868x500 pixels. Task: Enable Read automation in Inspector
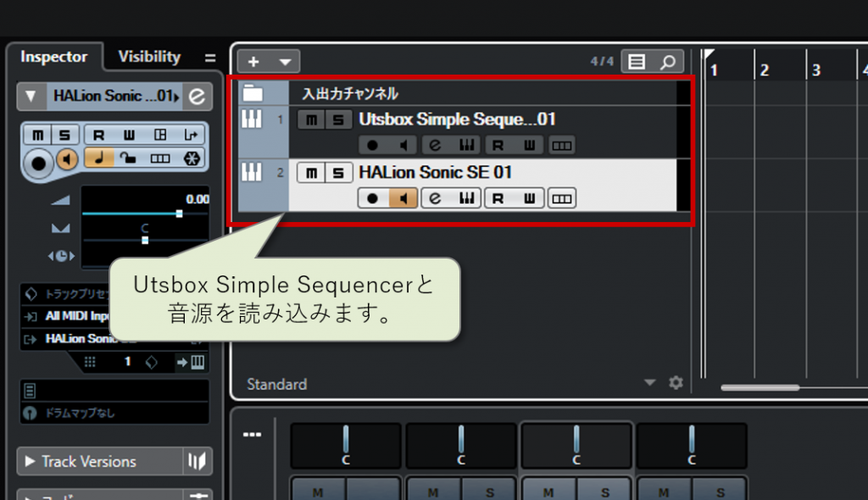pyautogui.click(x=98, y=135)
